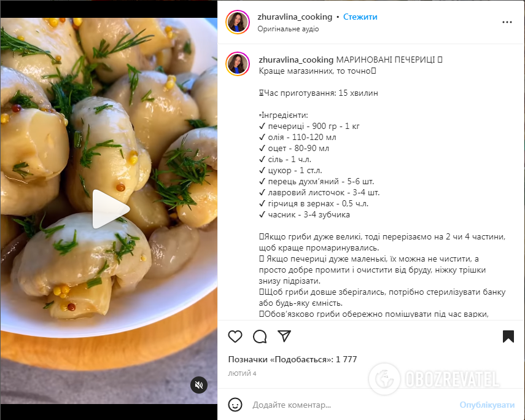Click the Опублікувати post button
525x420 pixels.
click(x=487, y=405)
